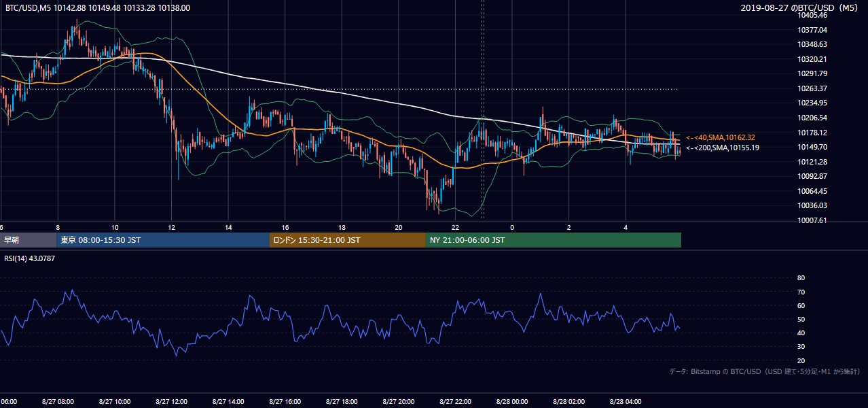Click the 10007.61 price axis value
The image size is (868, 408).
point(812,220)
